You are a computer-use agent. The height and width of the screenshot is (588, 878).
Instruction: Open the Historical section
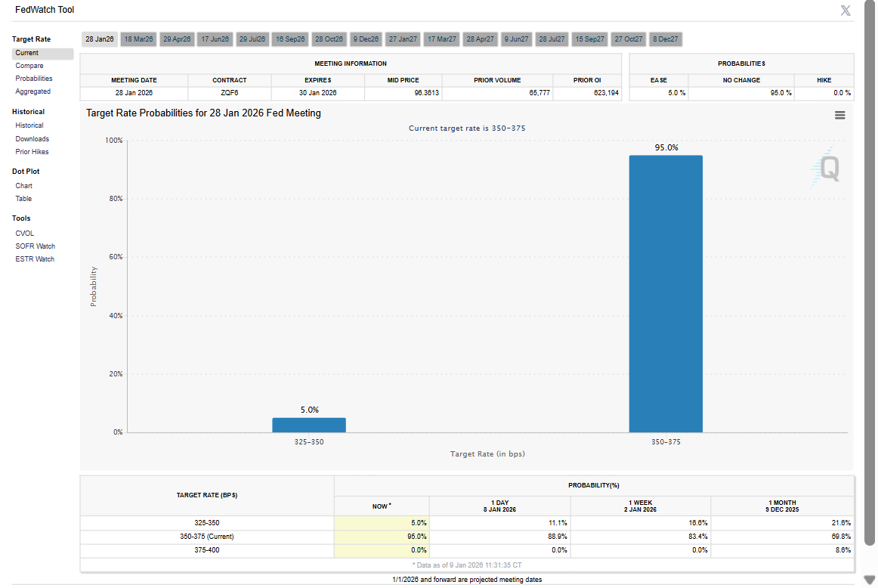(31, 125)
